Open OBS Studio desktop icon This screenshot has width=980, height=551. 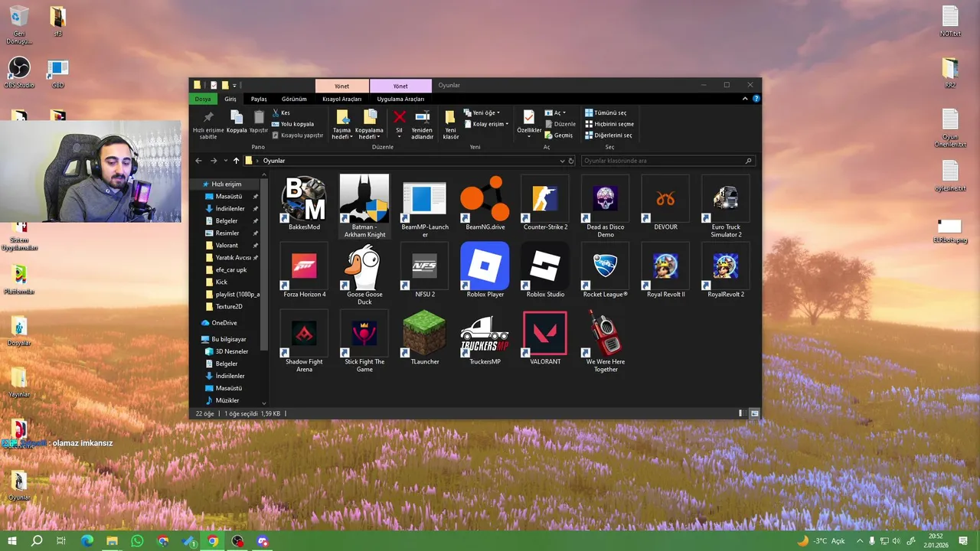point(19,73)
